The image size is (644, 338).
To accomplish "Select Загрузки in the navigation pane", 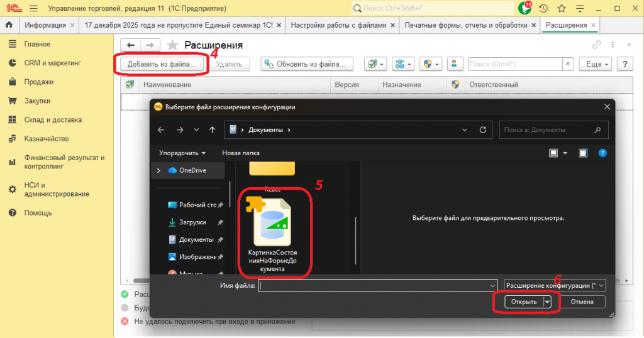I will pos(192,222).
